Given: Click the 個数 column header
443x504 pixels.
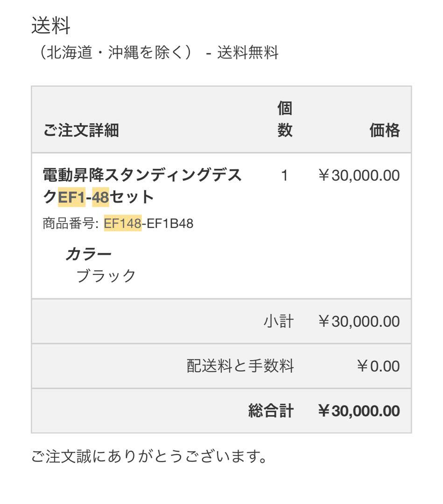Looking at the screenshot, I should pyautogui.click(x=285, y=120).
